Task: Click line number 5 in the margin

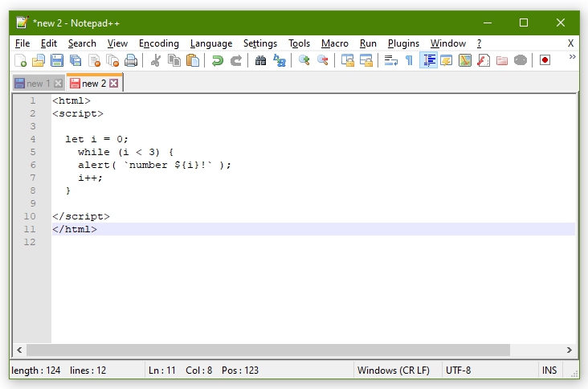Action: coord(33,152)
